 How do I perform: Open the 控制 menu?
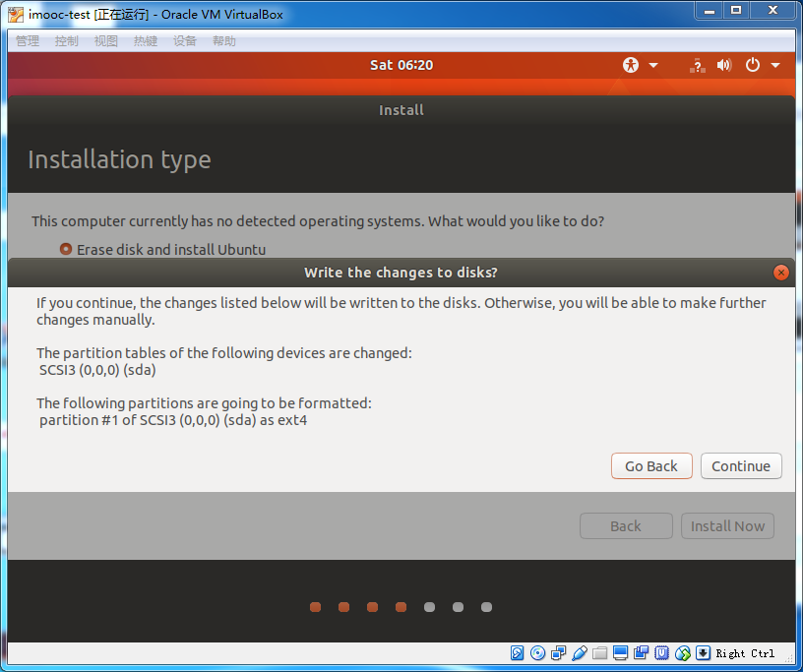point(67,41)
